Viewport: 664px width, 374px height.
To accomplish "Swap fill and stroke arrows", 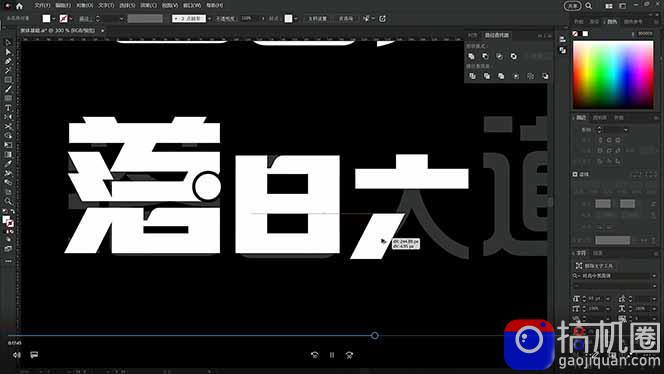I will tap(12, 211).
